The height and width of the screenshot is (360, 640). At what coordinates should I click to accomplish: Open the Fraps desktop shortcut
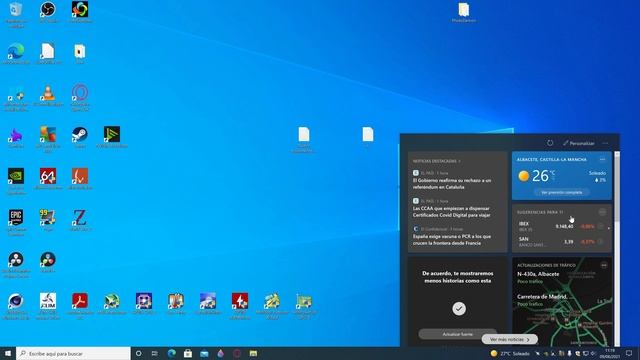pos(48,220)
